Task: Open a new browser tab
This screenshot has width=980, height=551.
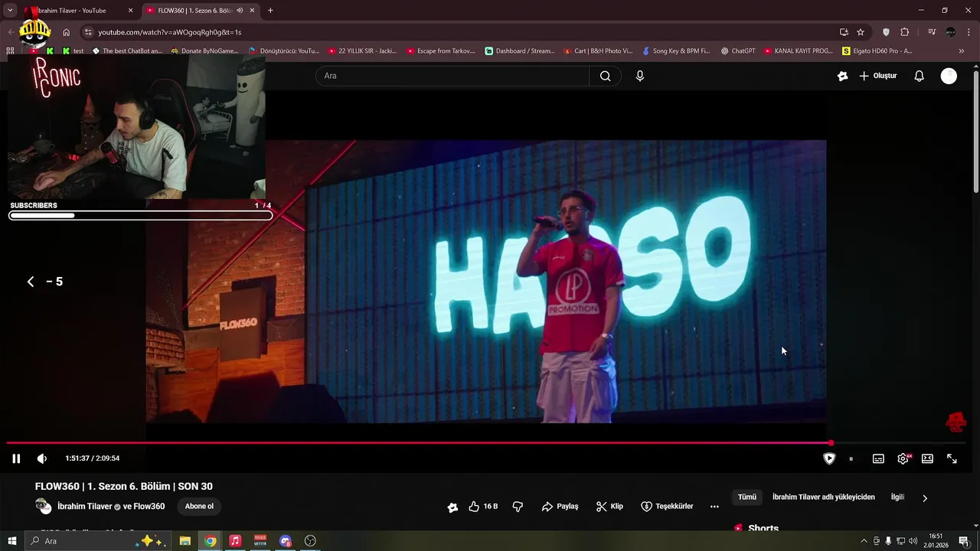Action: 270,11
